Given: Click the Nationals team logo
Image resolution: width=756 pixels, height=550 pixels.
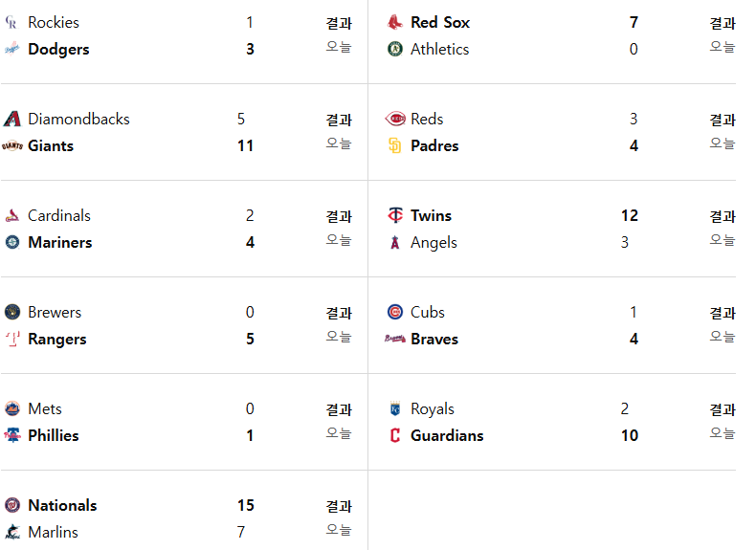Looking at the screenshot, I should 11,505.
